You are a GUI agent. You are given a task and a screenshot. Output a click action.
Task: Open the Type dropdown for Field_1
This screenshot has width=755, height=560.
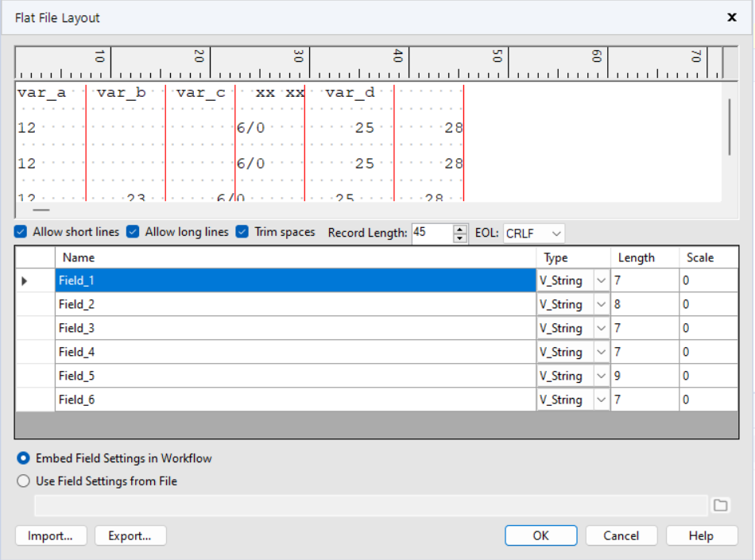[600, 280]
